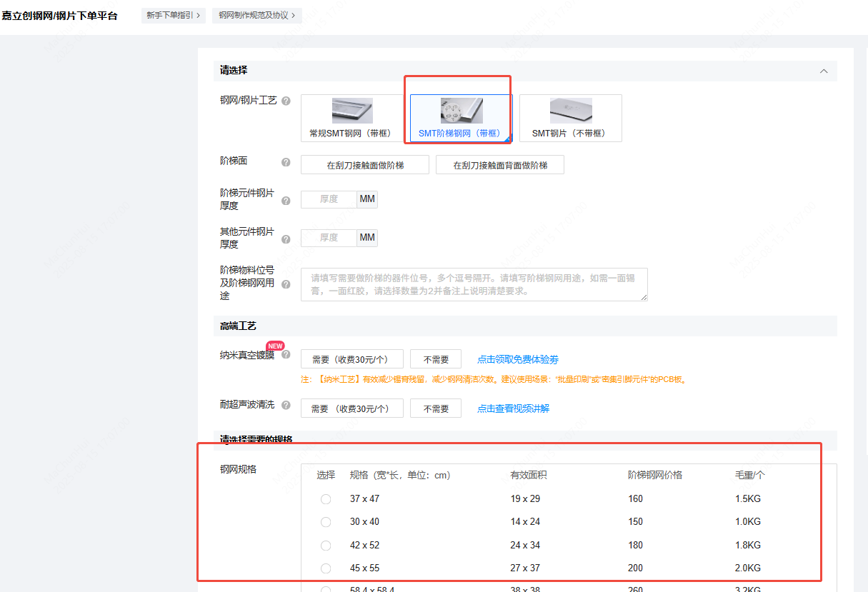Click help icon next to 耐超声波清洗

[286, 405]
